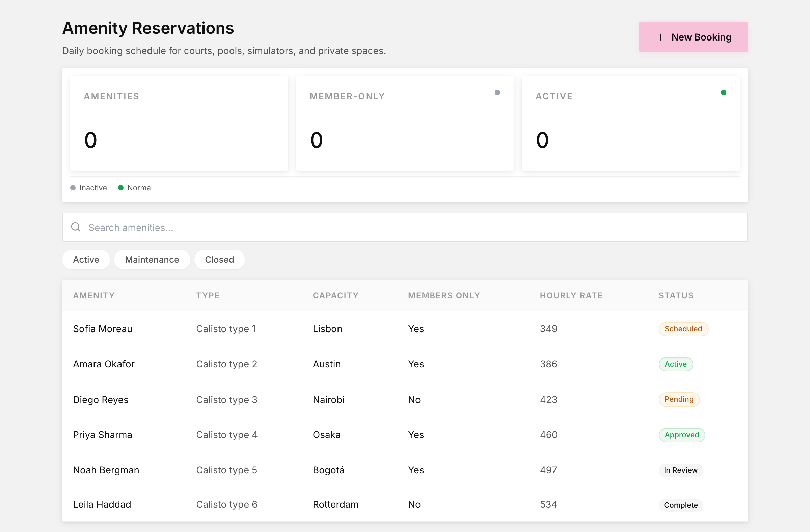Filter by the Maintenance chip
The width and height of the screenshot is (810, 532).
152,260
